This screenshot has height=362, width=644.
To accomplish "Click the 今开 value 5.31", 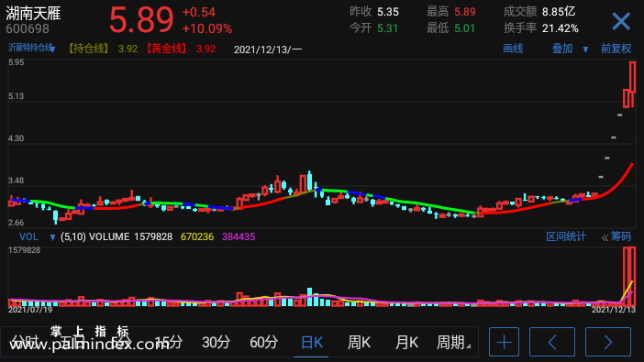I will [388, 28].
